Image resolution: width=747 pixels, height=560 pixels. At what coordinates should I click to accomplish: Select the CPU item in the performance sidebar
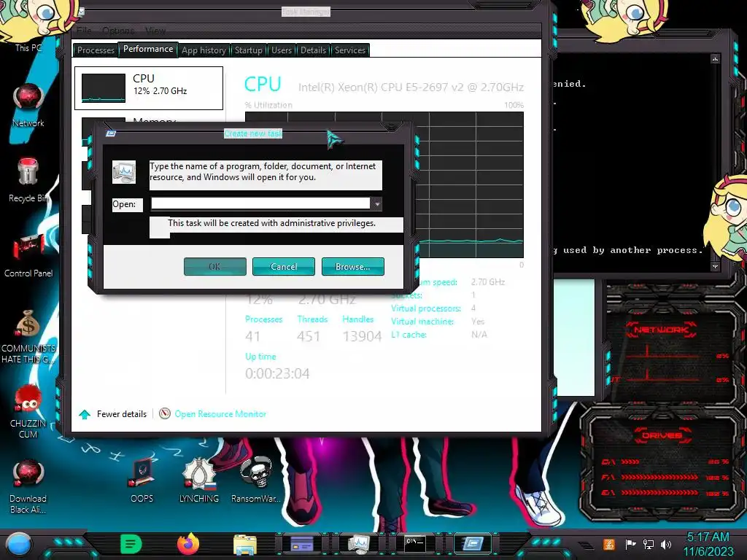pos(149,88)
